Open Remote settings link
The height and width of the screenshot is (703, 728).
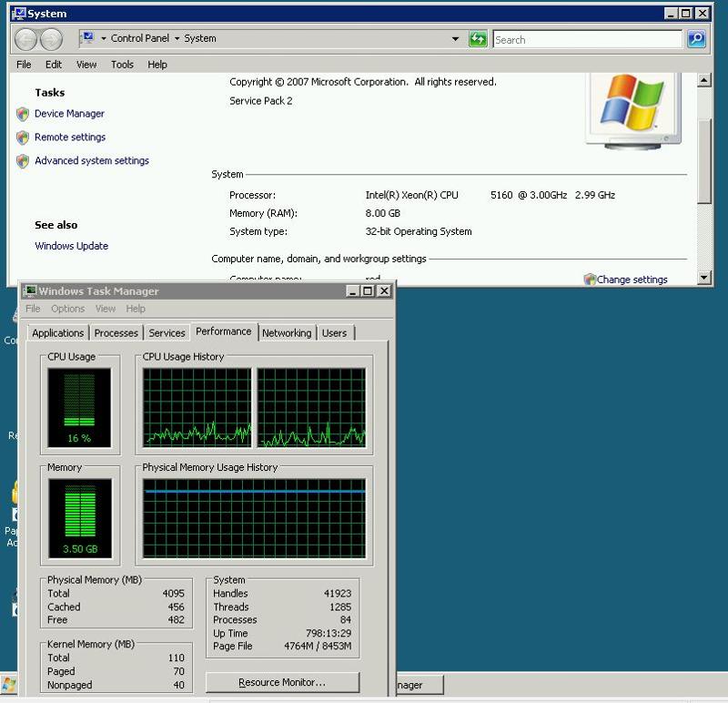click(x=70, y=138)
